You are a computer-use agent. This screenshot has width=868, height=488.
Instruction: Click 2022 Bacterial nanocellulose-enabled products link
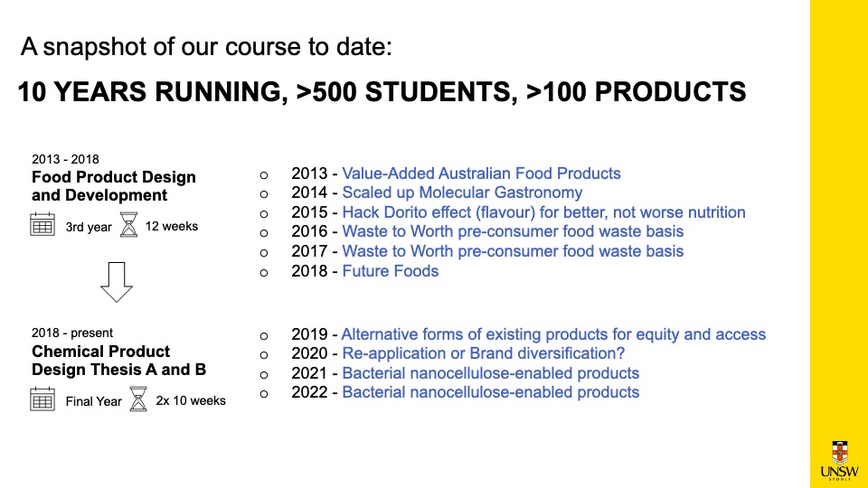490,391
